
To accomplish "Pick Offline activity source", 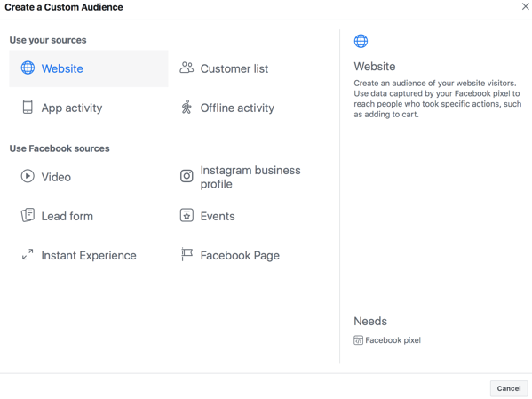I will 237,108.
